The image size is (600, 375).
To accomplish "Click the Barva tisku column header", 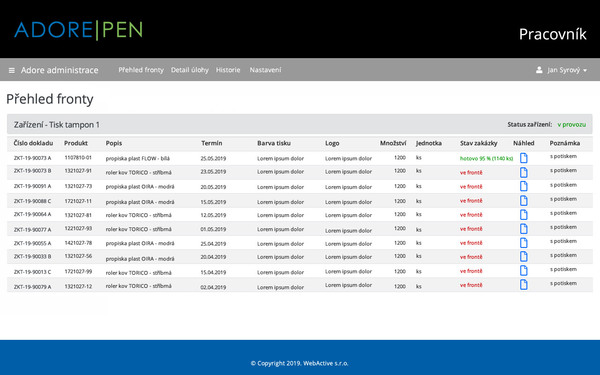I will click(x=274, y=143).
